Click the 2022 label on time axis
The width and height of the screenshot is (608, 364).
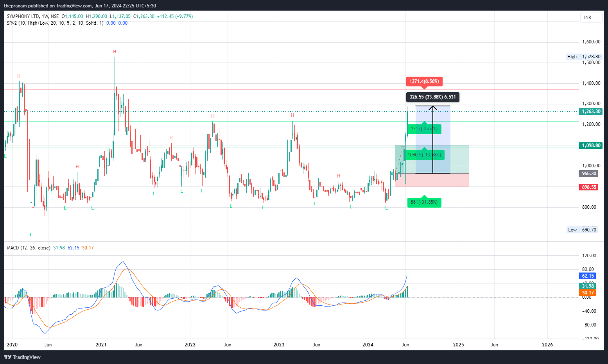[190, 345]
